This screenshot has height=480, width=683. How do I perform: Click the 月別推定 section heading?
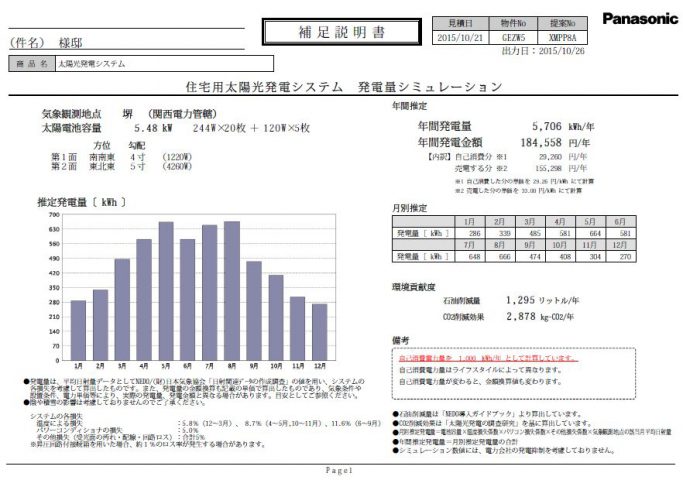pyautogui.click(x=409, y=208)
